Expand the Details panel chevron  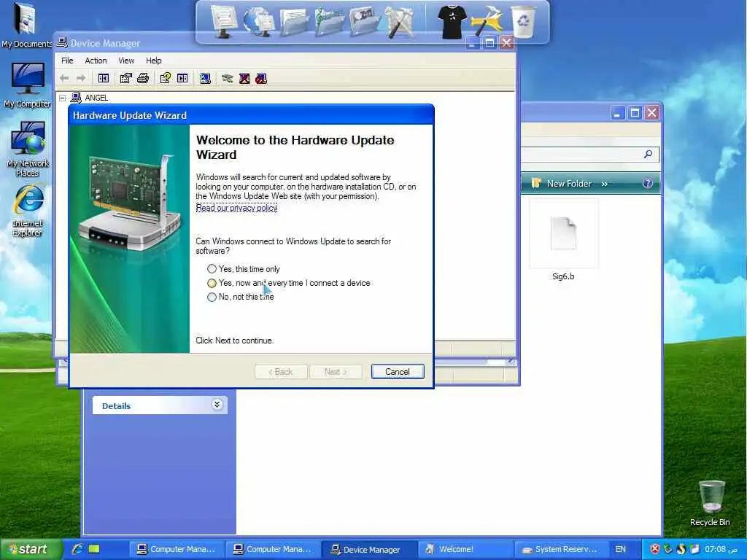pos(217,405)
